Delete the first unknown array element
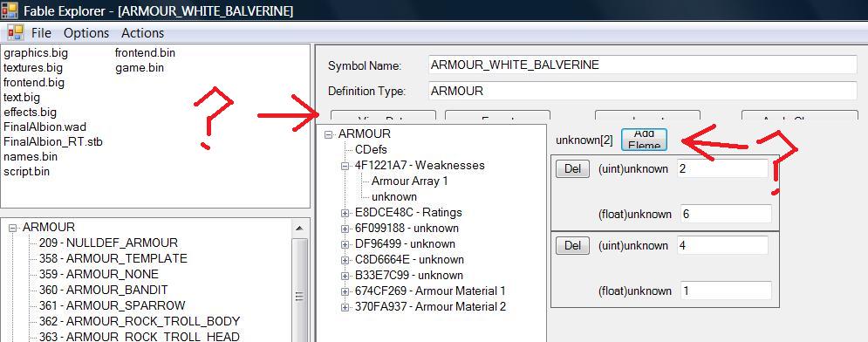This screenshot has height=342, width=868. click(x=572, y=168)
